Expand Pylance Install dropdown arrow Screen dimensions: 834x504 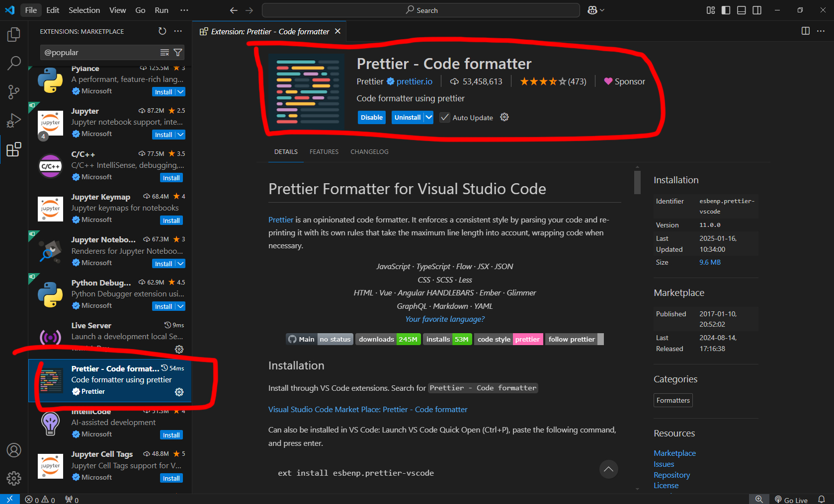tap(180, 92)
